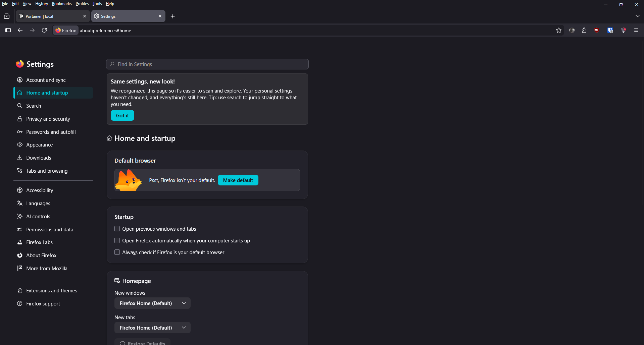Open the View menu
This screenshot has height=345, width=644.
(x=27, y=4)
